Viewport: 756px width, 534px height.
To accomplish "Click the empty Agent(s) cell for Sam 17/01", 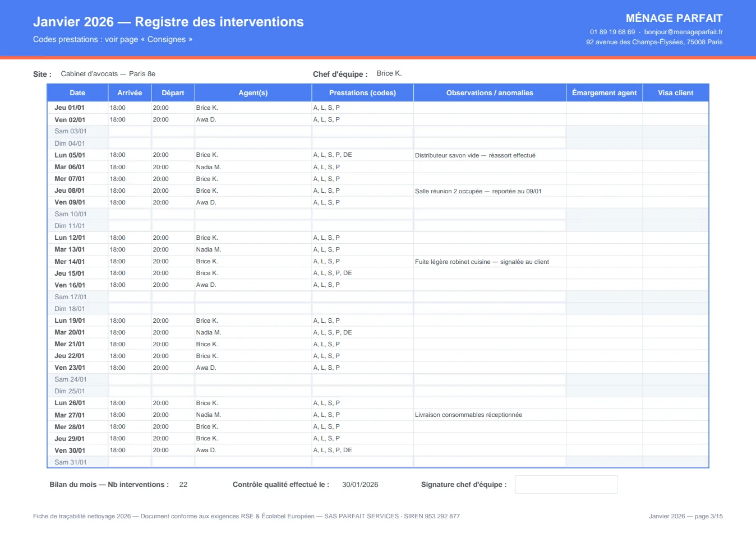I will click(253, 297).
